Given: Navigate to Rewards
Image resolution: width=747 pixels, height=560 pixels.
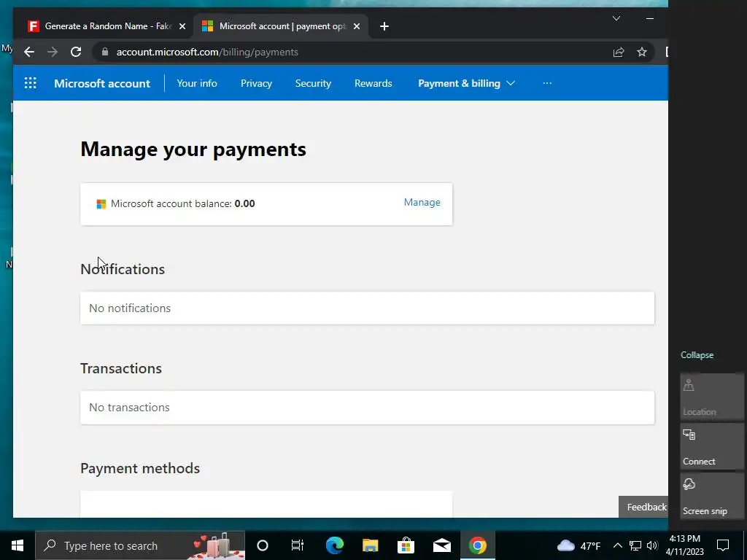Looking at the screenshot, I should 373,83.
